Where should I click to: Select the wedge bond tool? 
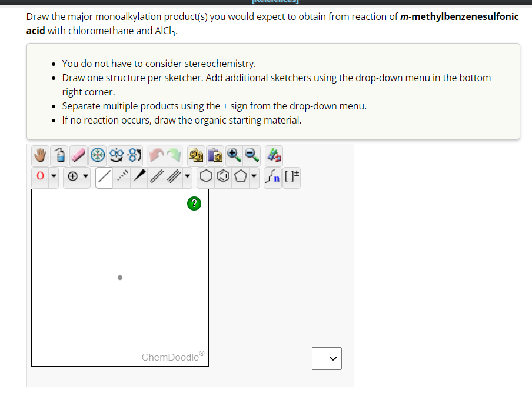140,176
